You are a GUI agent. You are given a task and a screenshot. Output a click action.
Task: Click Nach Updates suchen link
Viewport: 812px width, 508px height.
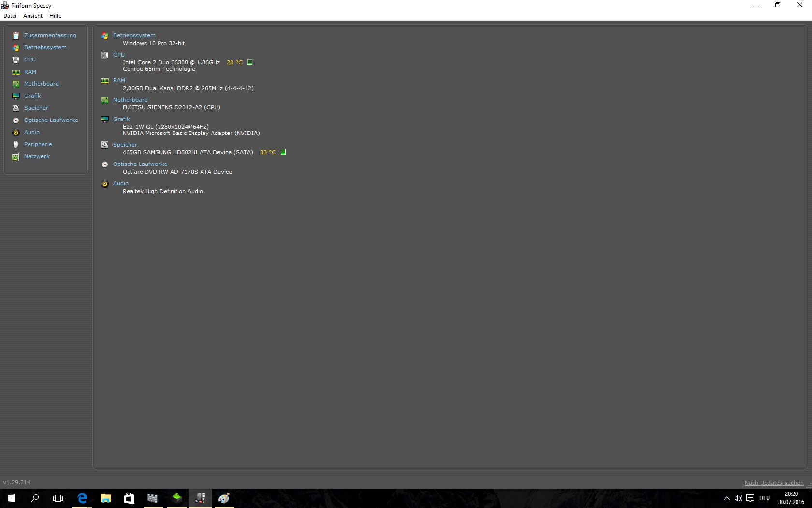coord(774,483)
